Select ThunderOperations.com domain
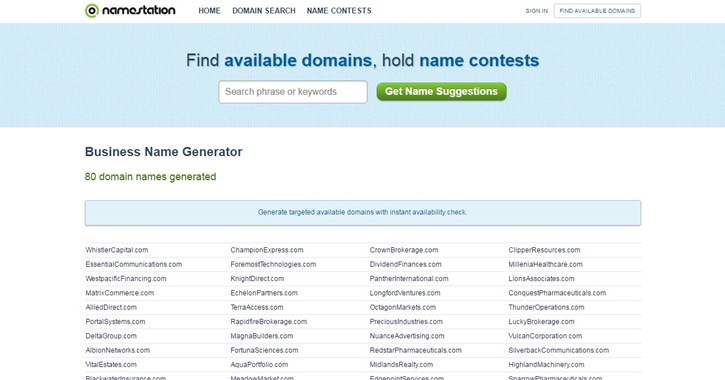The width and height of the screenshot is (725, 380). click(546, 307)
